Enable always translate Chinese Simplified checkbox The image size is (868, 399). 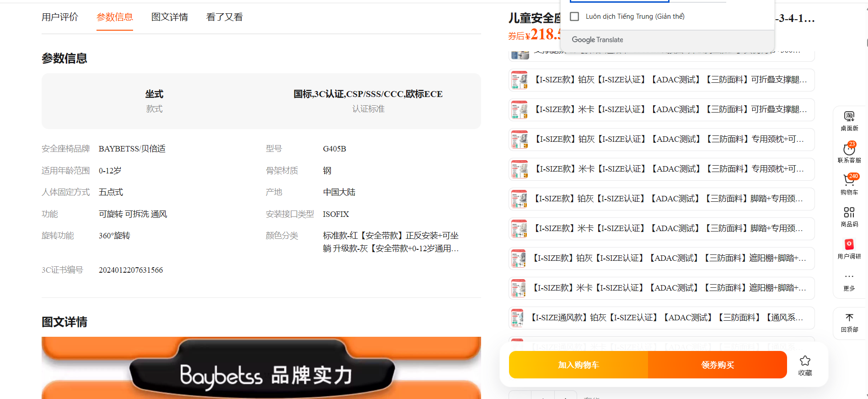pyautogui.click(x=574, y=16)
